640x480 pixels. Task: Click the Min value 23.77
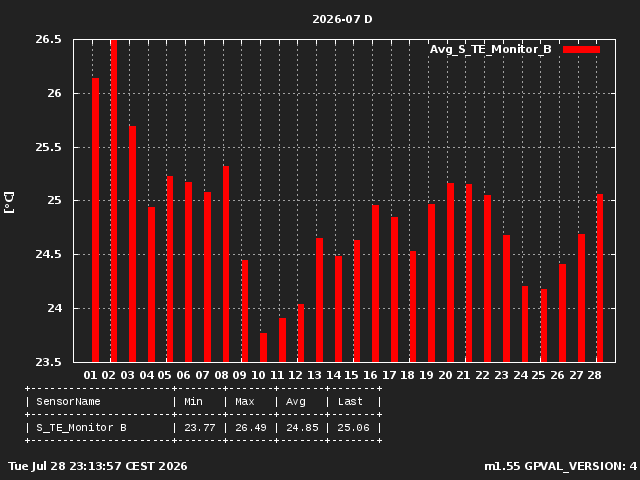tap(200, 428)
